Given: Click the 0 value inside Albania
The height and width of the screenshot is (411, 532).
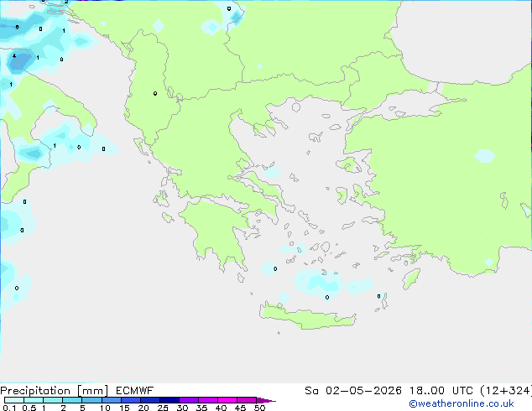Looking at the screenshot, I should [x=155, y=93].
